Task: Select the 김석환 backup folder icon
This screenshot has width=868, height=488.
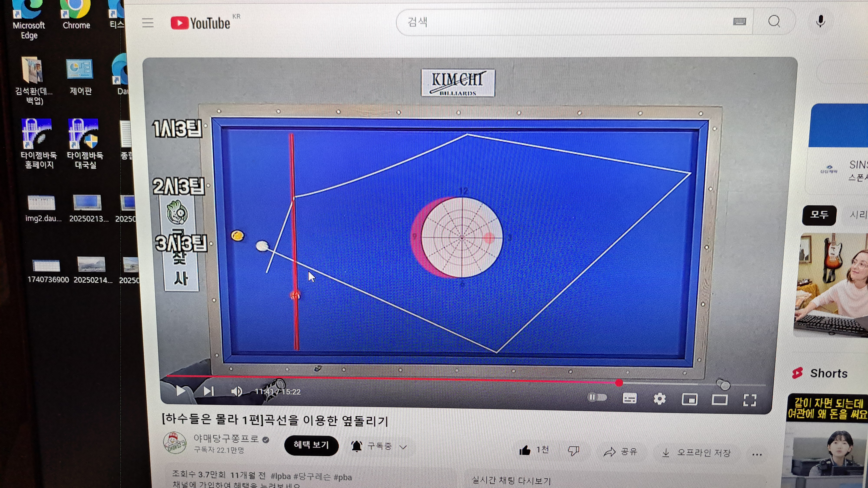Action: coord(33,81)
